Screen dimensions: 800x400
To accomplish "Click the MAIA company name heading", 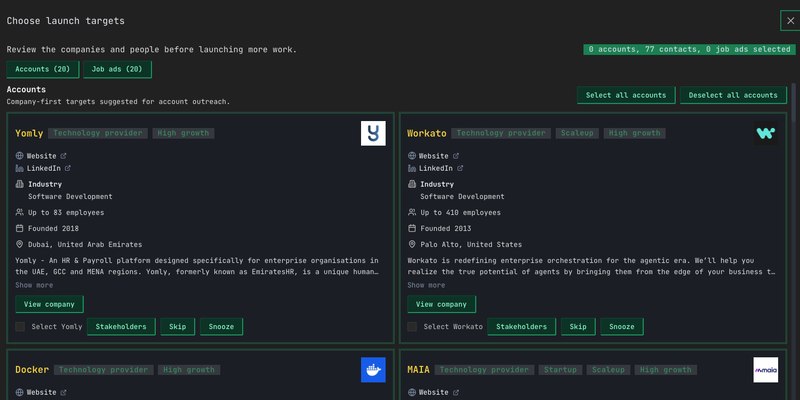I will pos(418,370).
